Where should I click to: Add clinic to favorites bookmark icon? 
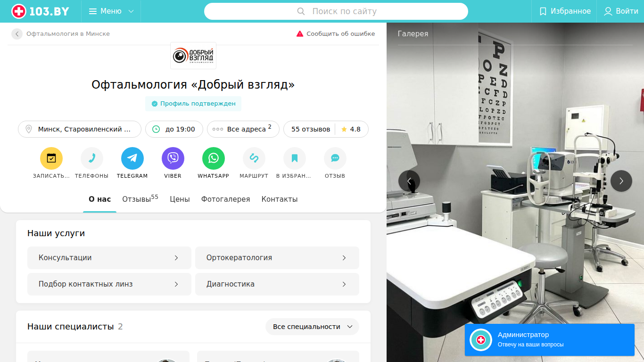click(295, 158)
